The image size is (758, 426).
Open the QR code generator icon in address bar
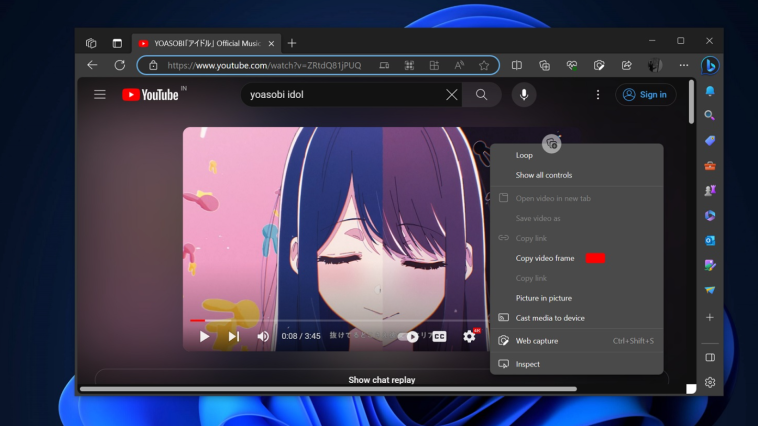409,65
